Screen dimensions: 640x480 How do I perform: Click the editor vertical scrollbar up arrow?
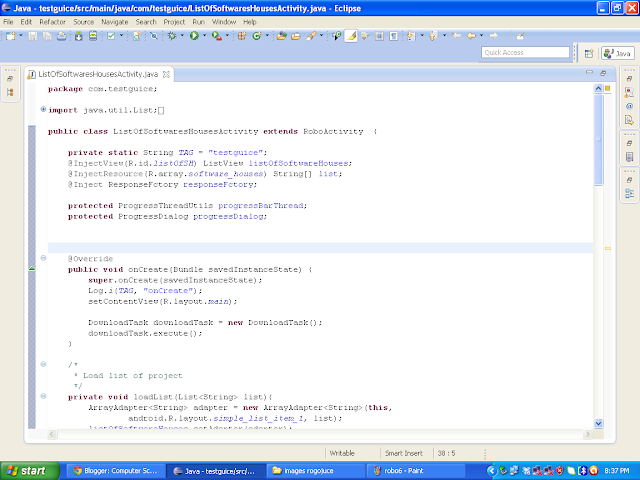click(x=598, y=88)
